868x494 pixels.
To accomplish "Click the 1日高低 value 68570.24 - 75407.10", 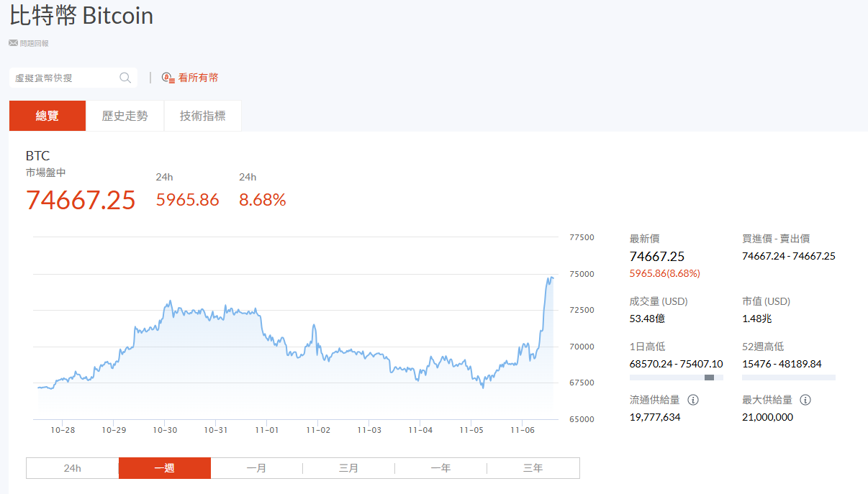I will click(x=677, y=364).
